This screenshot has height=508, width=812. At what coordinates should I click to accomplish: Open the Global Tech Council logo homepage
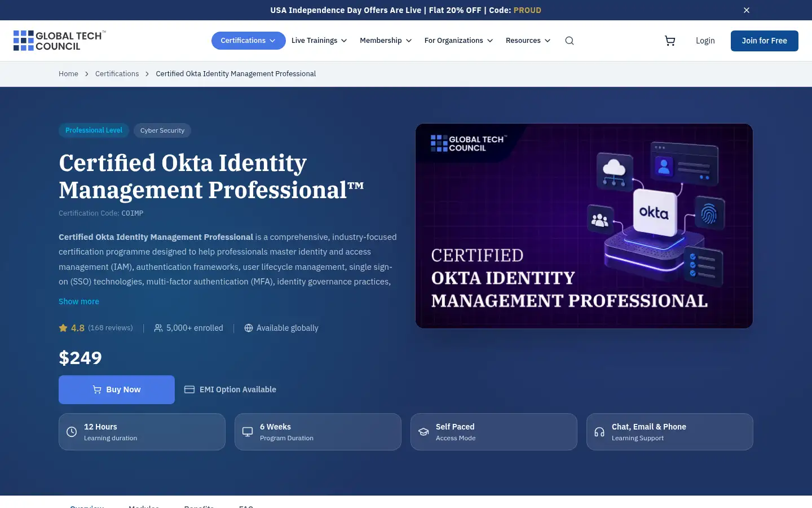click(x=60, y=41)
